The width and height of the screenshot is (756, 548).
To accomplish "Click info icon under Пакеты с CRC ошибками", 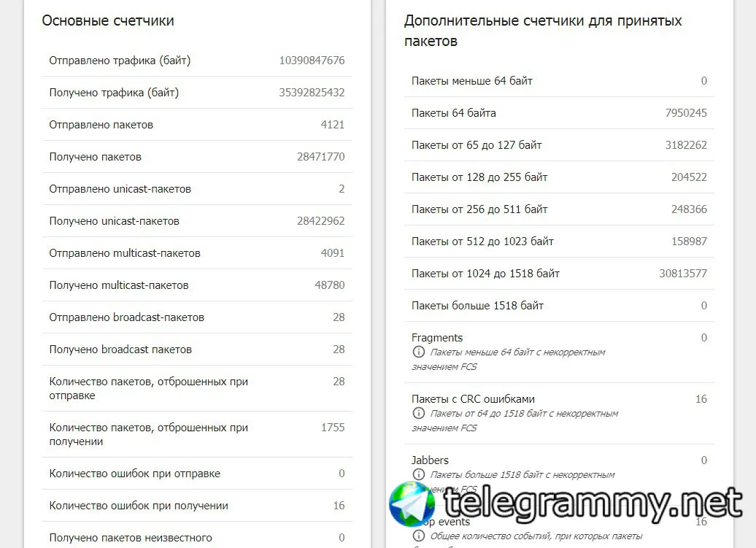I will 419,413.
